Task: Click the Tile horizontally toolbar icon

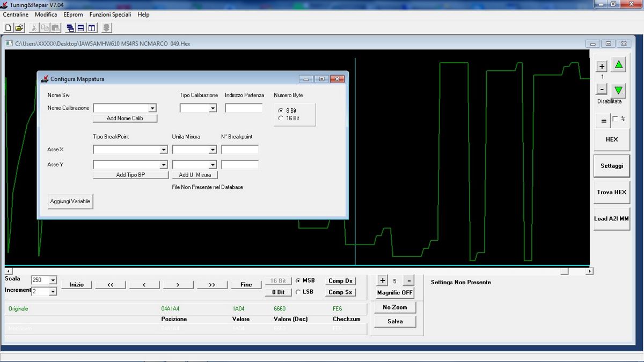Action: 80,28
